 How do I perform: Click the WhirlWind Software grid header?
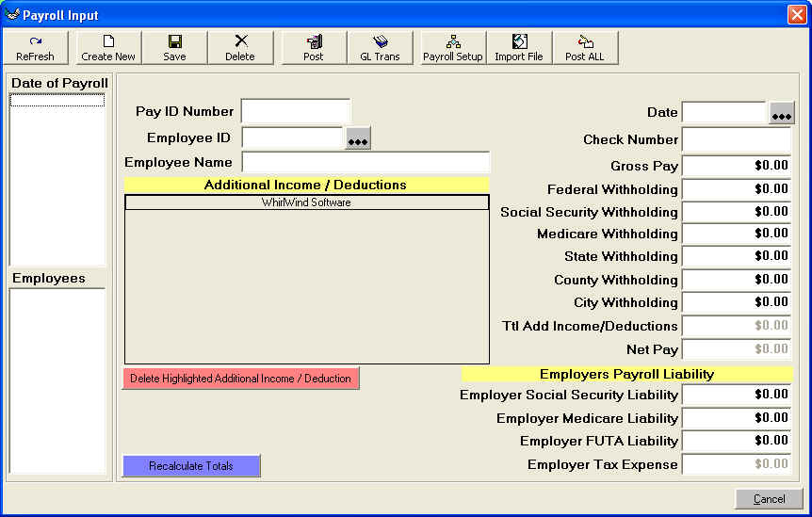[x=306, y=202]
